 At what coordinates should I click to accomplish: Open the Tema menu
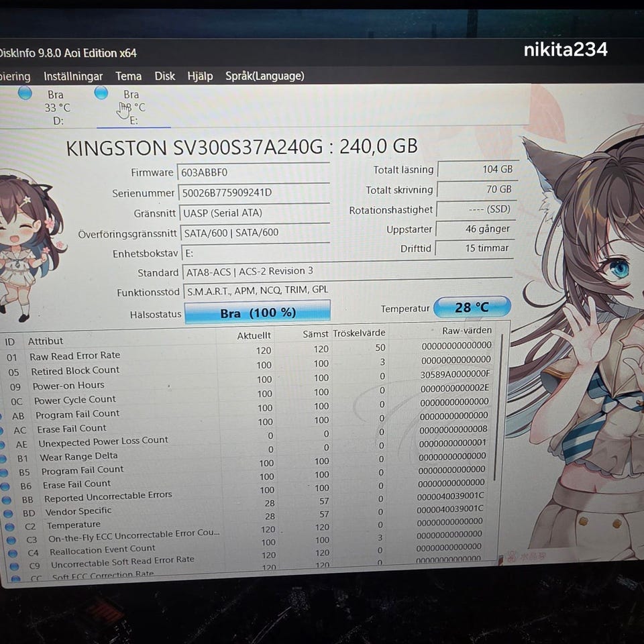point(129,76)
